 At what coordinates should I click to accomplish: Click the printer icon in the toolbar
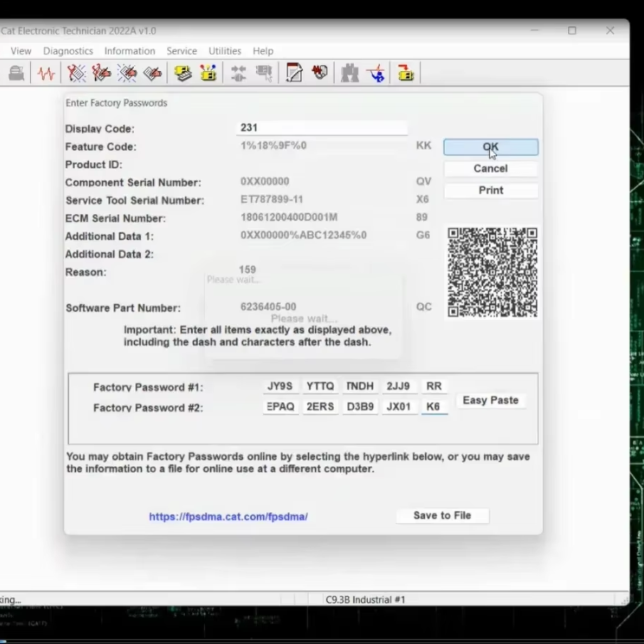tap(16, 73)
